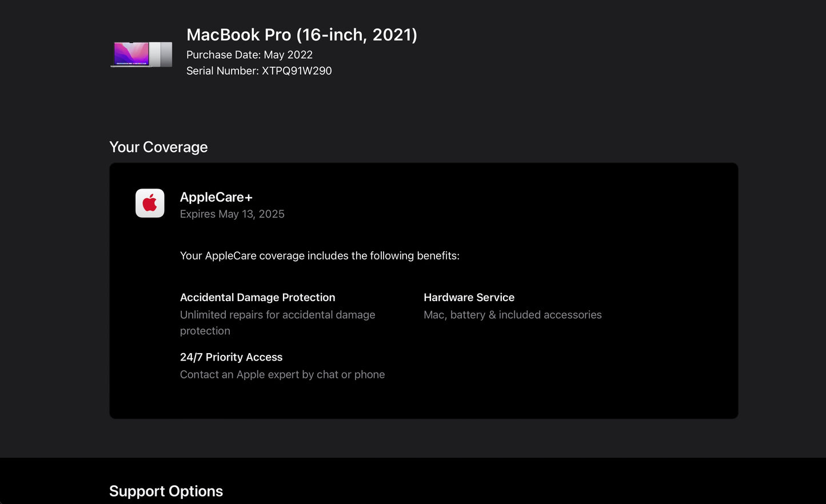Select the Mac, battery & included accessories text
The width and height of the screenshot is (826, 504).
tap(512, 315)
